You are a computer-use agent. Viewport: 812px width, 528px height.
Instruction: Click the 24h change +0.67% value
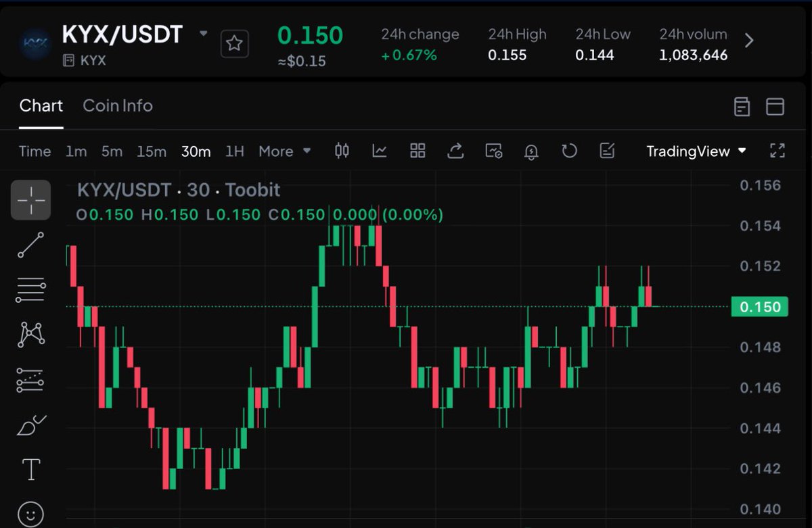click(x=409, y=55)
